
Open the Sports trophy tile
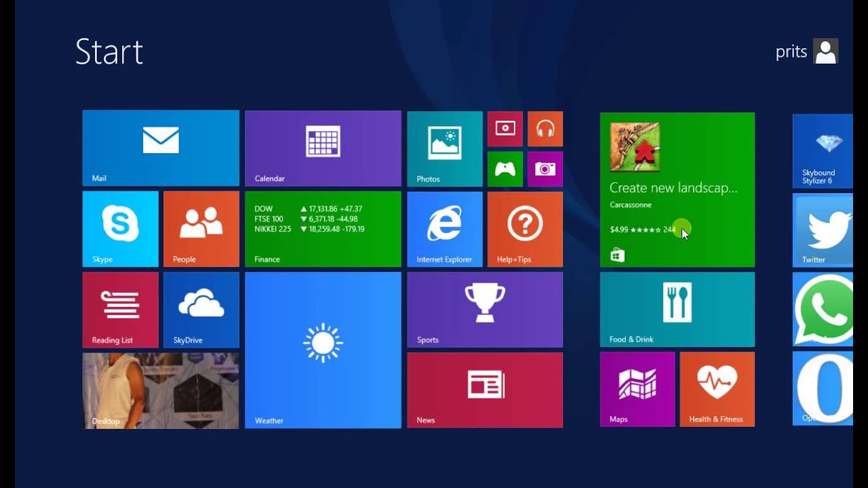click(485, 310)
